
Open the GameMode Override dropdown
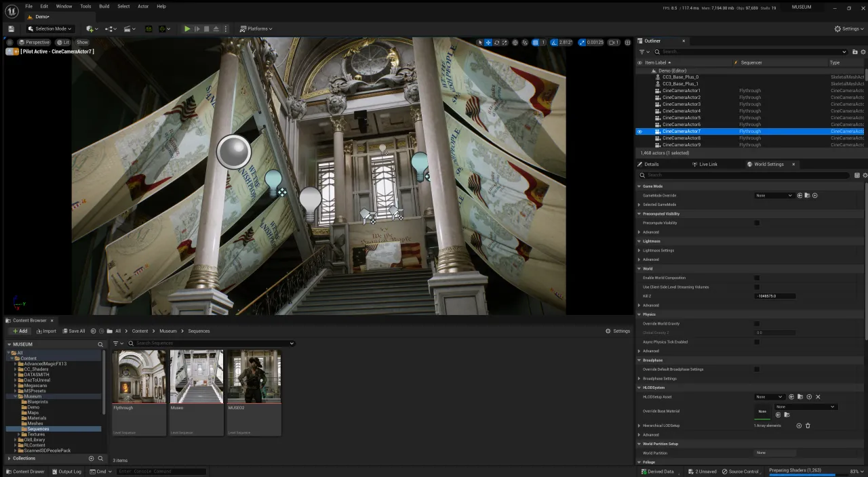(x=774, y=195)
